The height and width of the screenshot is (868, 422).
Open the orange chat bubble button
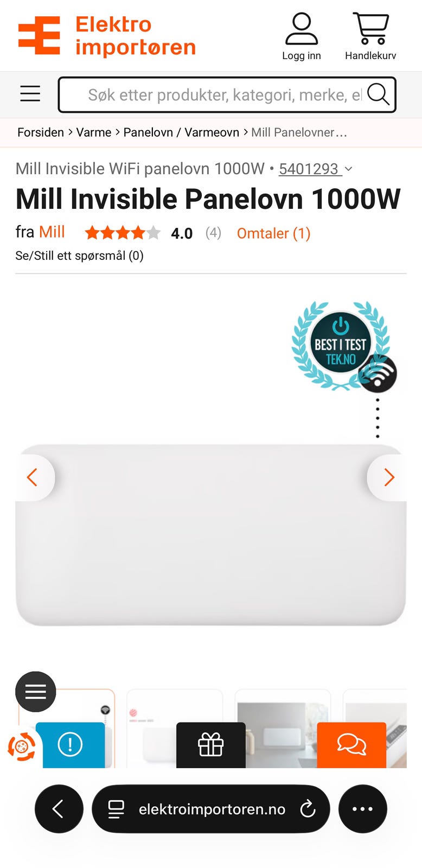pyautogui.click(x=351, y=745)
